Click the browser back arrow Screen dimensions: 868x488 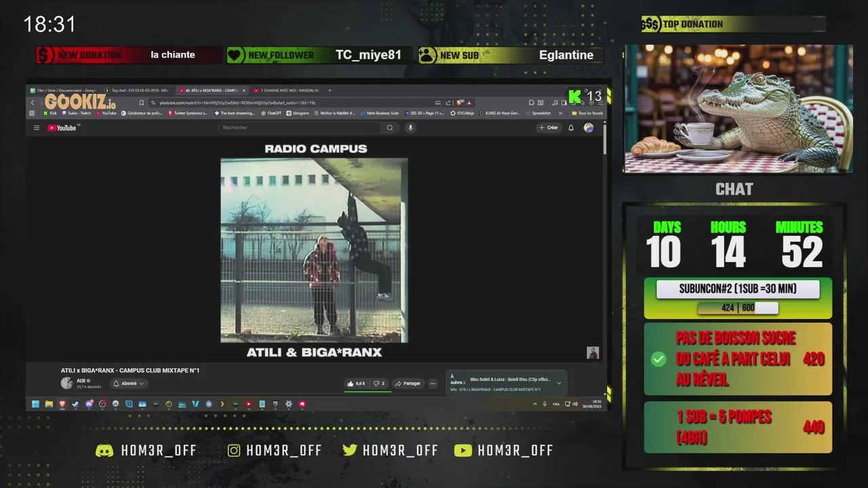[x=32, y=102]
